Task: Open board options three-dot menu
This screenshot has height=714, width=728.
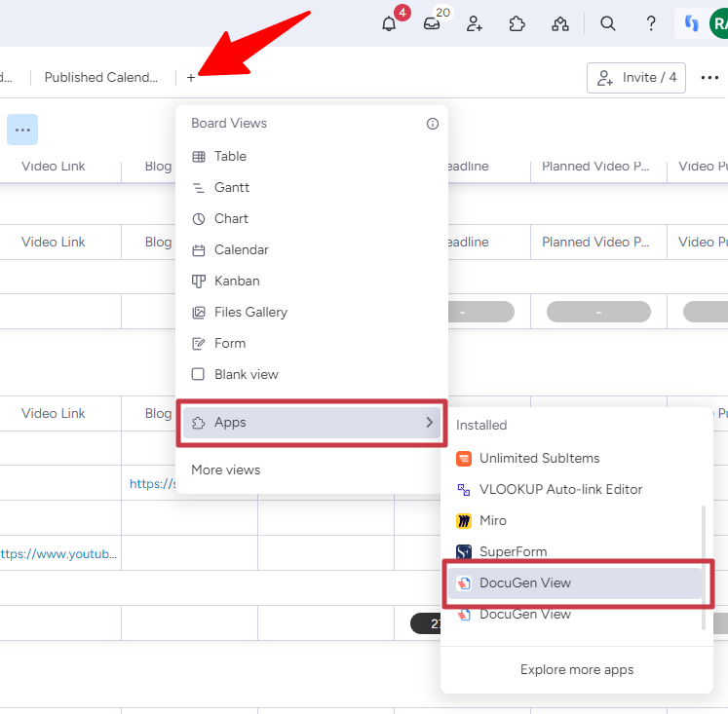Action: (709, 78)
